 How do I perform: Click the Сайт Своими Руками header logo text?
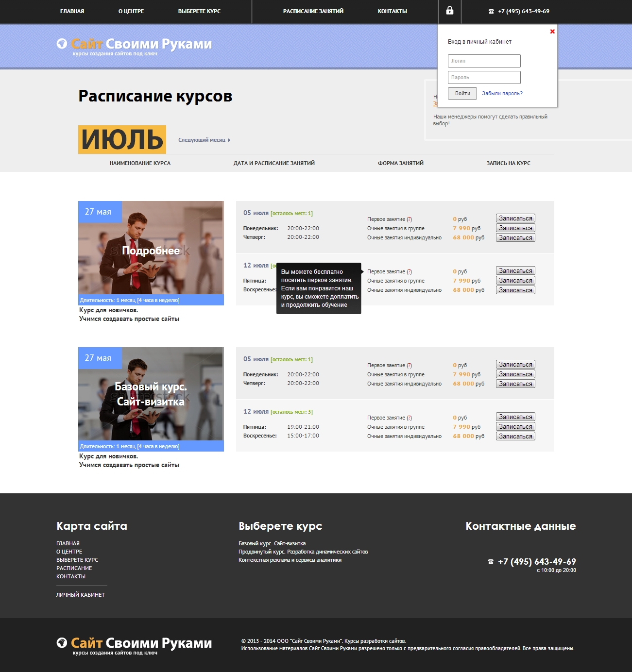pyautogui.click(x=141, y=44)
